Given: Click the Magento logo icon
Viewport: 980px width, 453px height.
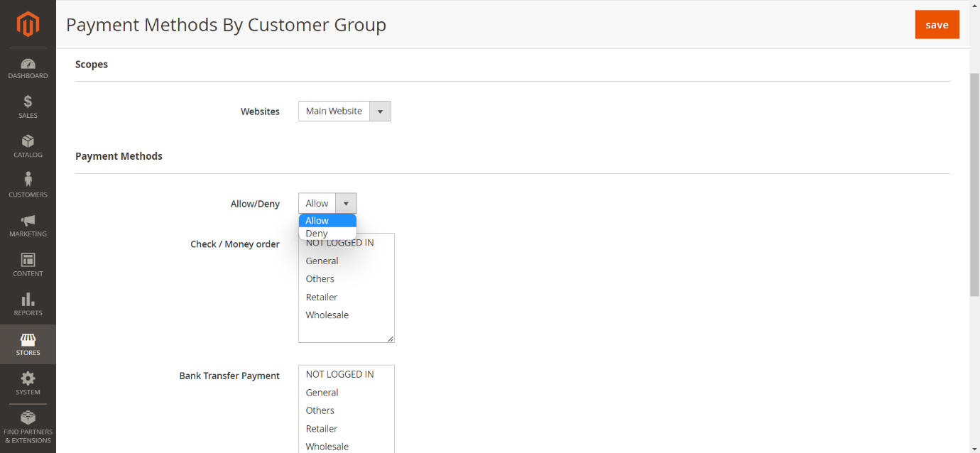Looking at the screenshot, I should (28, 25).
